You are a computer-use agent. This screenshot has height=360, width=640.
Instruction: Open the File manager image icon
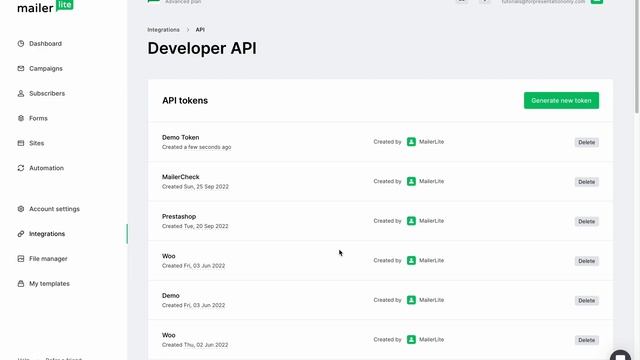click(21, 259)
